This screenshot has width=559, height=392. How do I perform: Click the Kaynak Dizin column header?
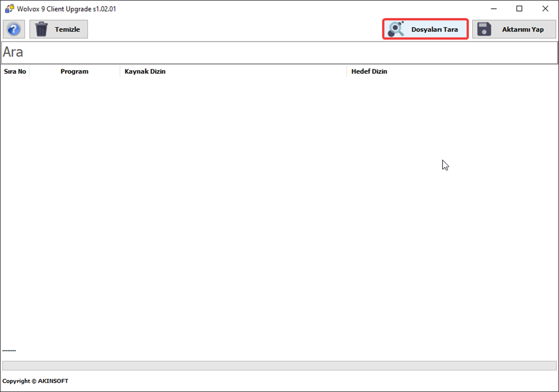pyautogui.click(x=233, y=71)
